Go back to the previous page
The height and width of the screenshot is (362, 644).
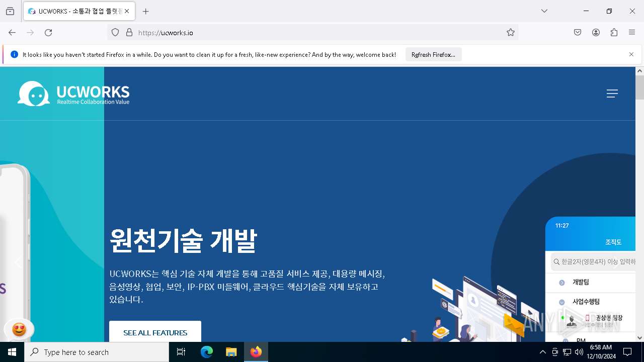click(x=12, y=33)
